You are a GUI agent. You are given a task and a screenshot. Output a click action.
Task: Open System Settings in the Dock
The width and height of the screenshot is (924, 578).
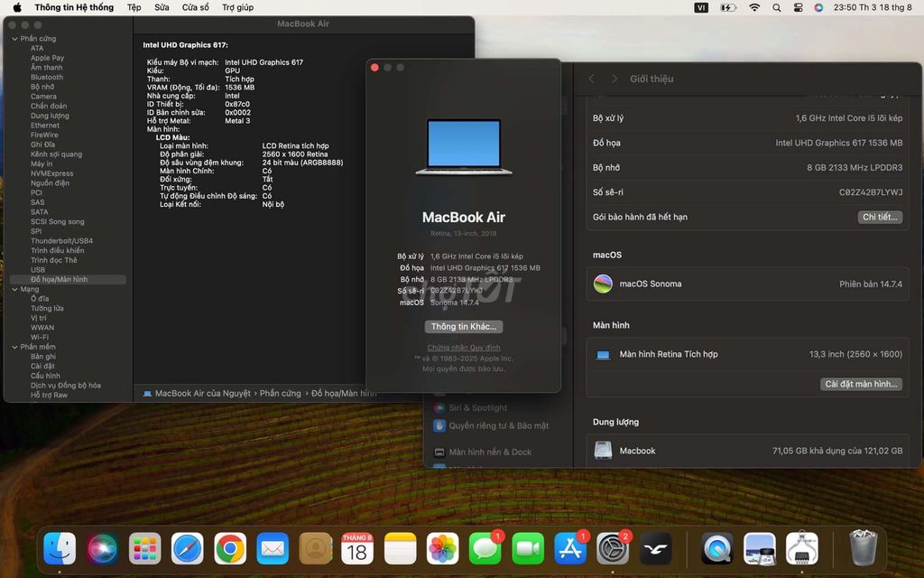click(x=613, y=548)
